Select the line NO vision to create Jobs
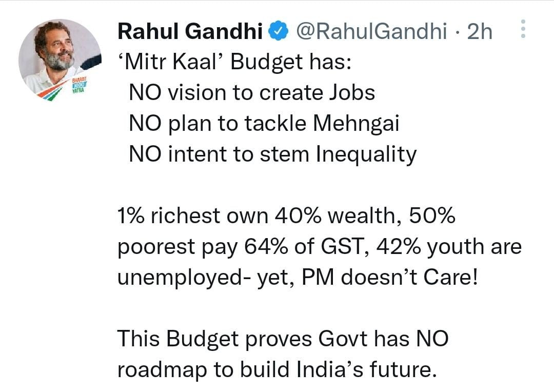The height and width of the screenshot is (392, 554). [x=252, y=93]
